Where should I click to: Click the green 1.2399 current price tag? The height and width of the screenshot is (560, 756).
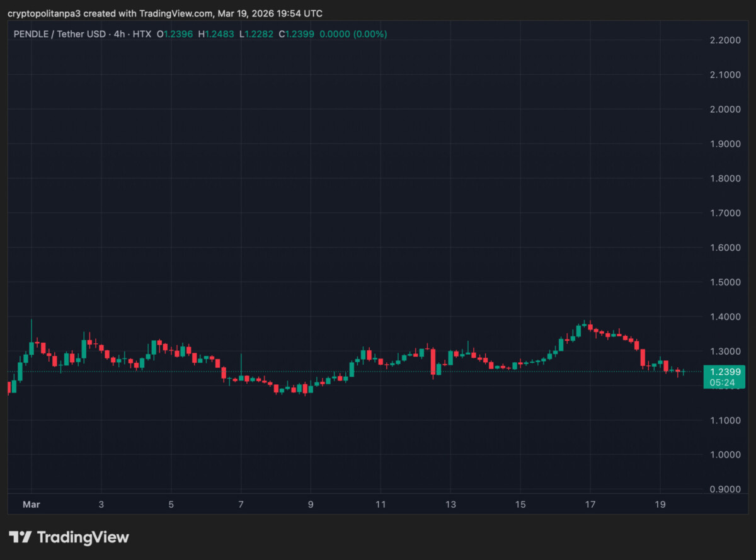[x=724, y=372]
